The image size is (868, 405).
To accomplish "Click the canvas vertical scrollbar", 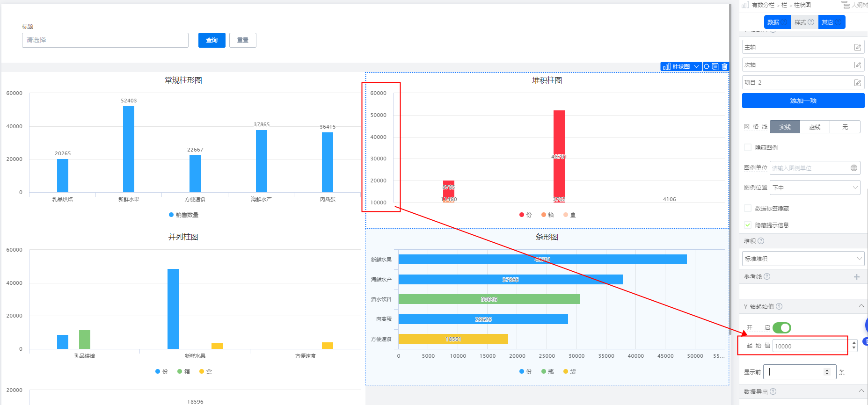I will coord(730,168).
